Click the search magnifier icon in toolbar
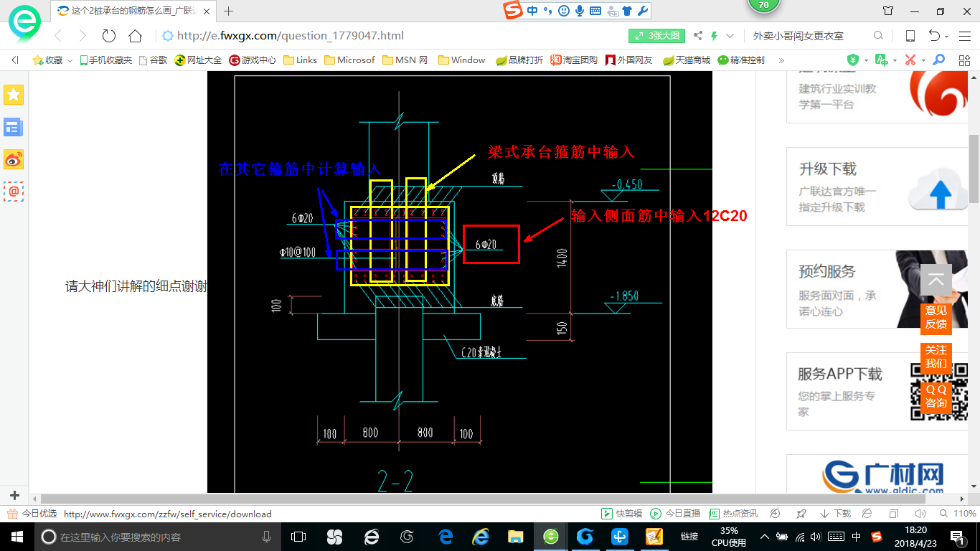This screenshot has height=551, width=980. coord(878,36)
